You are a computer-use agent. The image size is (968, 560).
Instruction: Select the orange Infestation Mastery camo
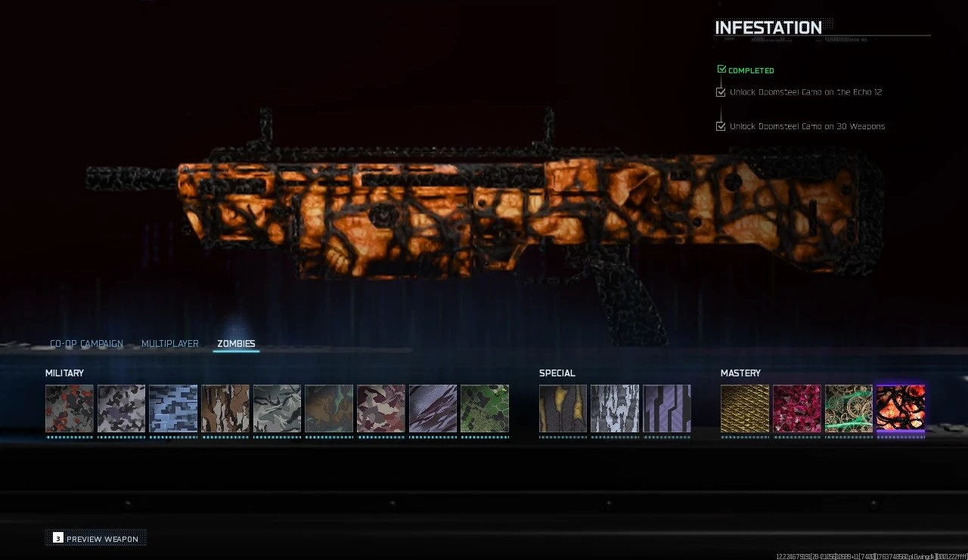click(x=901, y=409)
